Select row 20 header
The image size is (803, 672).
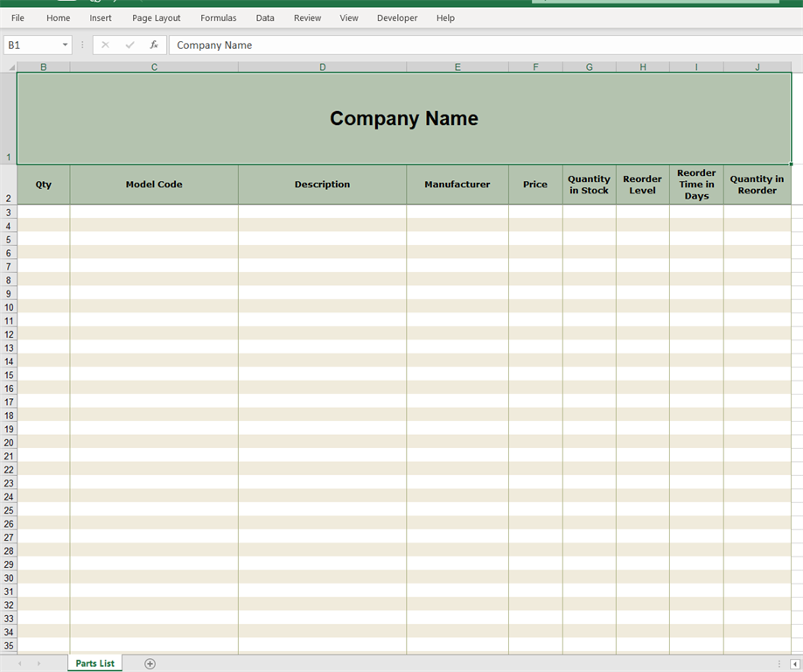[8, 443]
